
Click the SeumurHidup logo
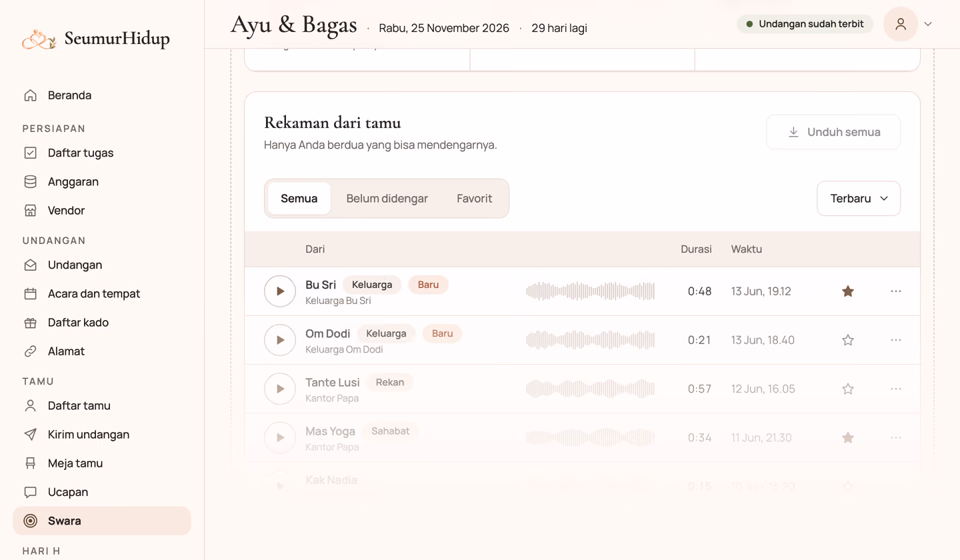click(96, 39)
